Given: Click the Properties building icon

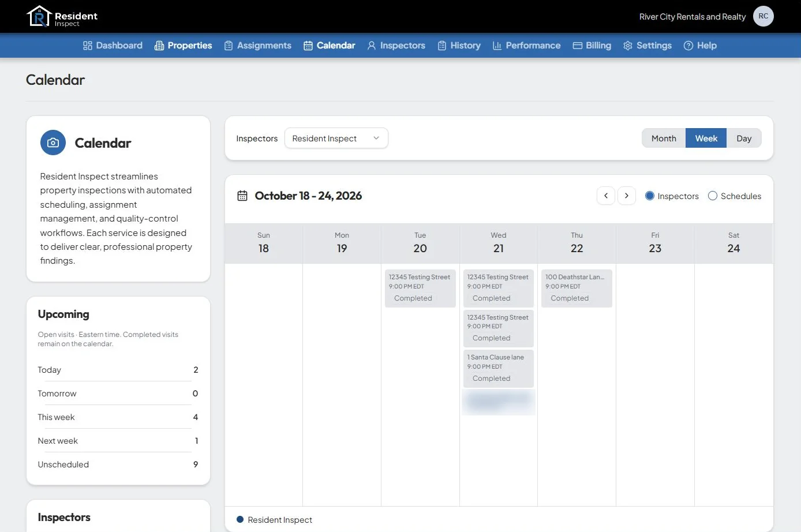Looking at the screenshot, I should 159,46.
